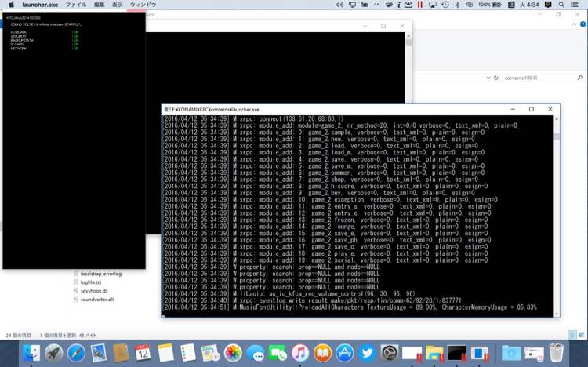This screenshot has width=588, height=367.
Task: Minimize the launcher.exe console window
Action: [513, 109]
